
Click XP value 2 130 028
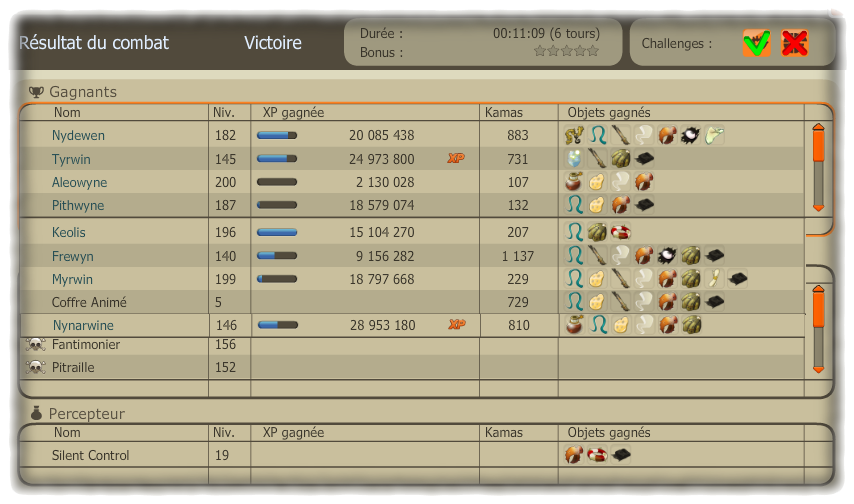pyautogui.click(x=385, y=183)
